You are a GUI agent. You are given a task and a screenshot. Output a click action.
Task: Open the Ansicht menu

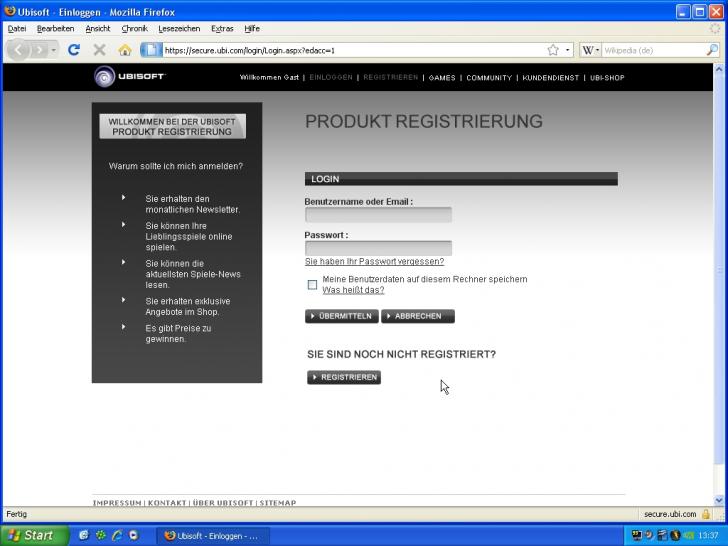point(98,29)
